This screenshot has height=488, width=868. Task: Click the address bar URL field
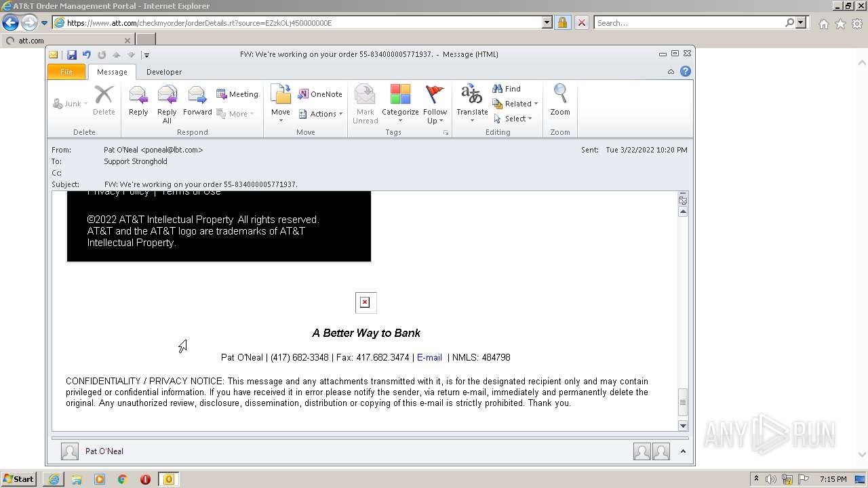(304, 22)
